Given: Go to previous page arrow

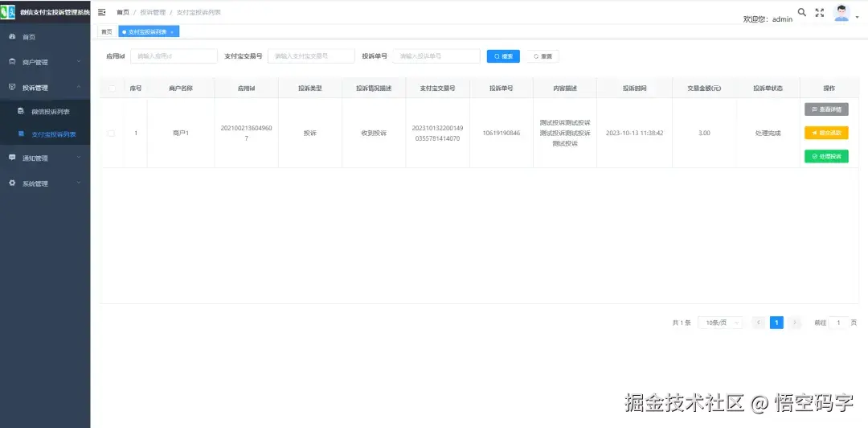Looking at the screenshot, I should click(x=759, y=323).
